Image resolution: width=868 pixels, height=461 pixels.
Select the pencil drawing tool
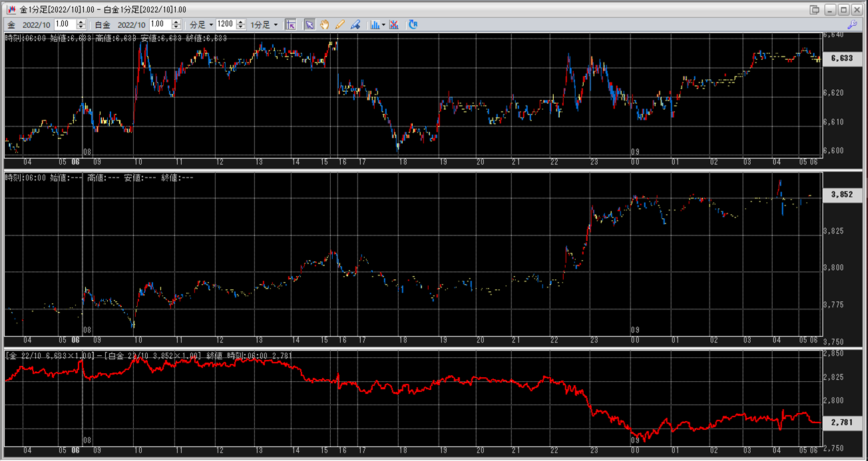340,25
